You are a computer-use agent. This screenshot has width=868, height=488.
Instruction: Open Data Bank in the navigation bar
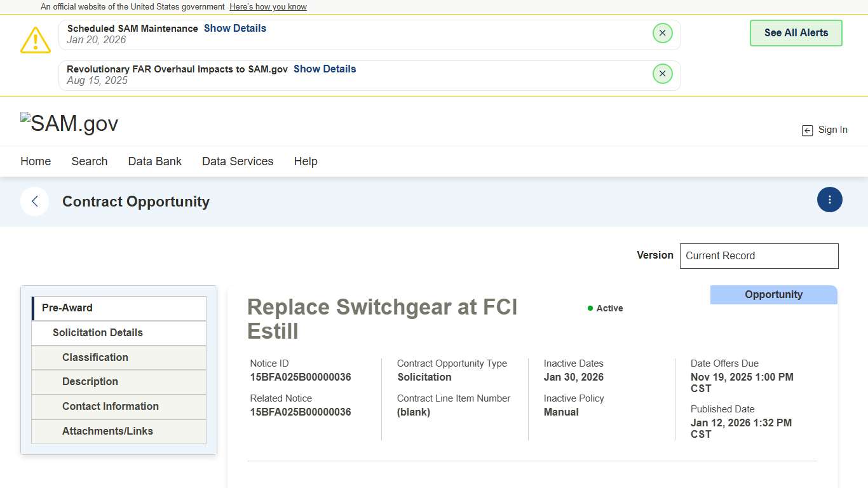click(x=154, y=161)
